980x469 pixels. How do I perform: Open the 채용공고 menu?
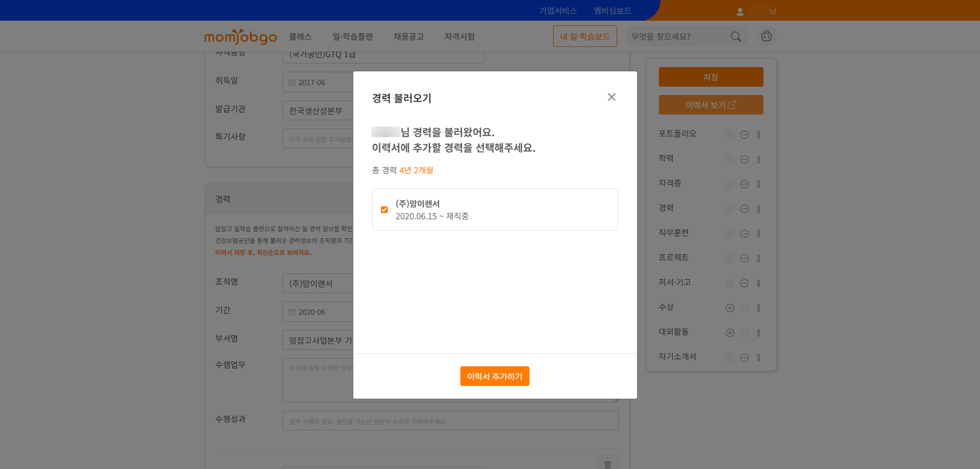pyautogui.click(x=408, y=37)
